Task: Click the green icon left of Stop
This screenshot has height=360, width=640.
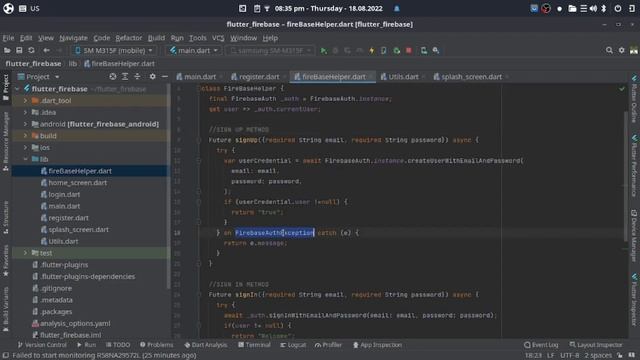Action: (x=396, y=51)
